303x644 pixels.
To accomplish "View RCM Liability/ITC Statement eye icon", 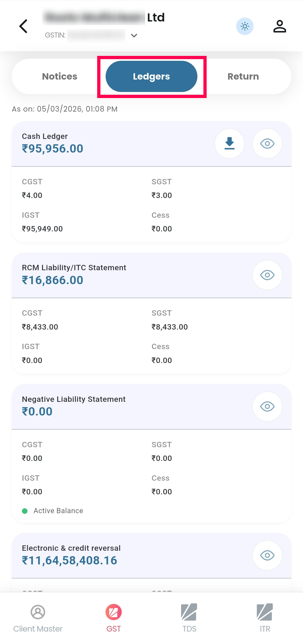I will point(267,275).
